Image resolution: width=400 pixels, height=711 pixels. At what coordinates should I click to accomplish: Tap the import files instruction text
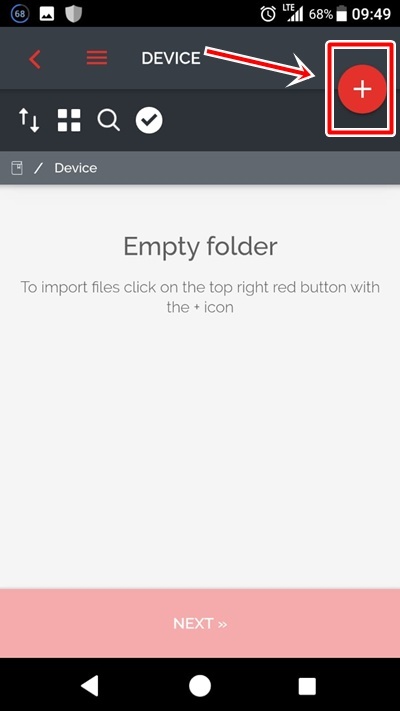[x=200, y=297]
